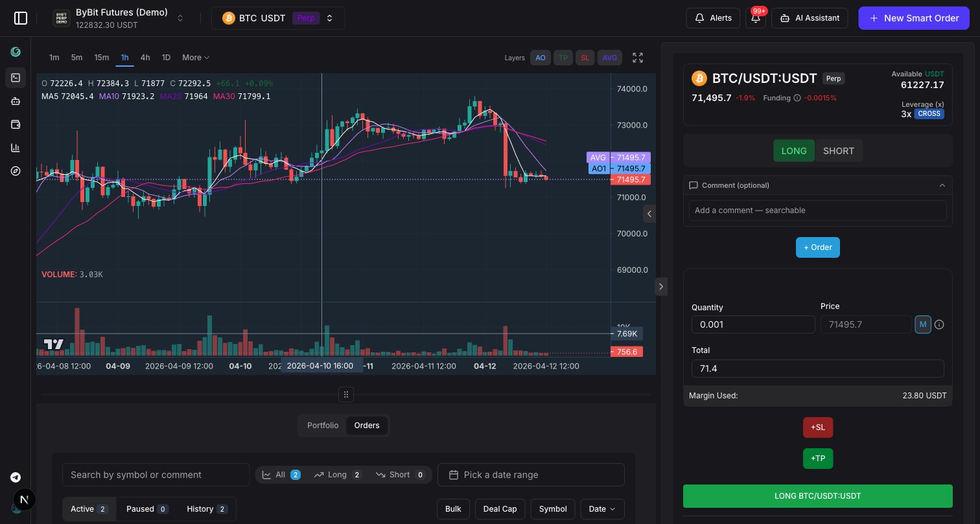
Task: Open the BTC USDT Perp symbol selector
Action: [x=278, y=18]
